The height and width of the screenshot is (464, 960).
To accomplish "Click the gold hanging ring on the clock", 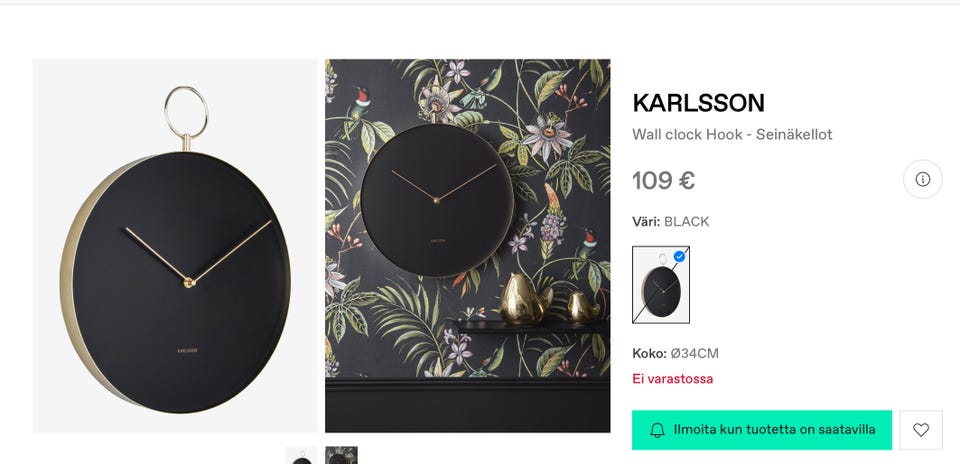I will pyautogui.click(x=186, y=111).
